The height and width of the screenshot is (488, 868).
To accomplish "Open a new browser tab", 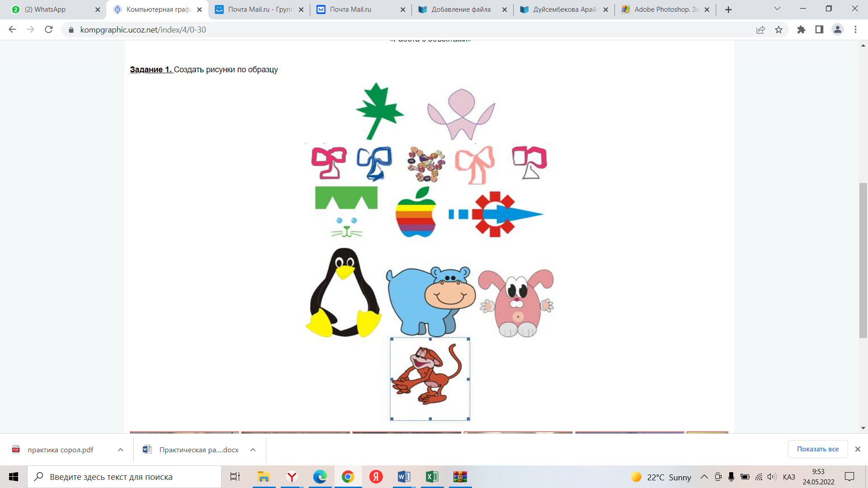I will [x=728, y=9].
